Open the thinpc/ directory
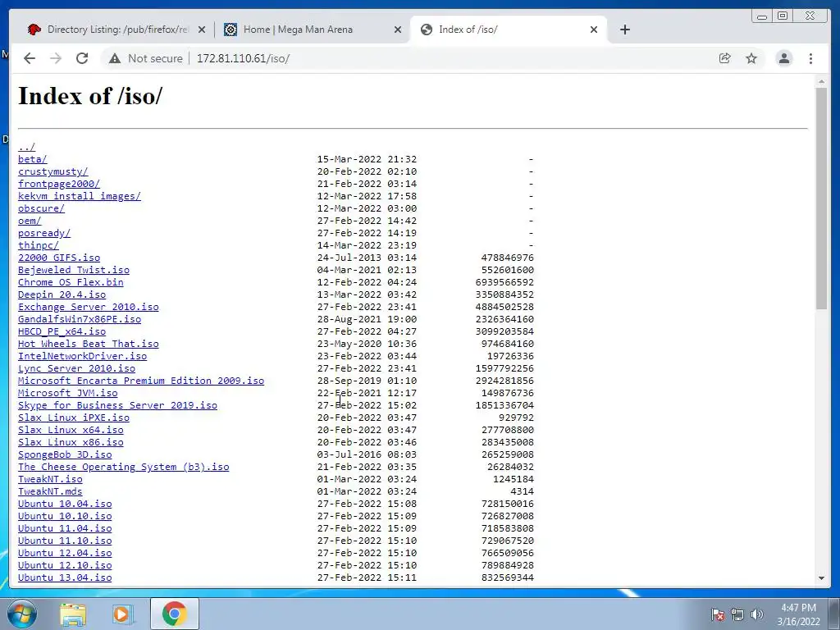This screenshot has height=630, width=840. point(39,245)
